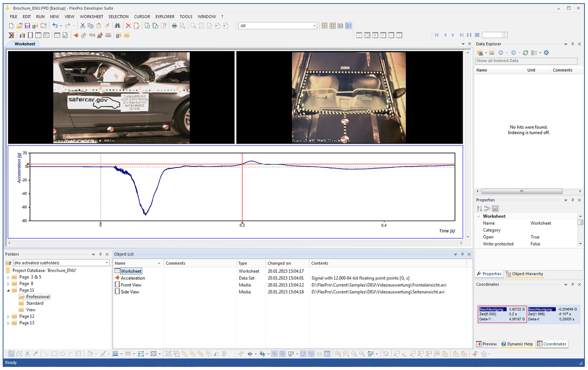Switch to the Object Hierarchy tab
Screen dimensions: 588x370
pyautogui.click(x=524, y=274)
